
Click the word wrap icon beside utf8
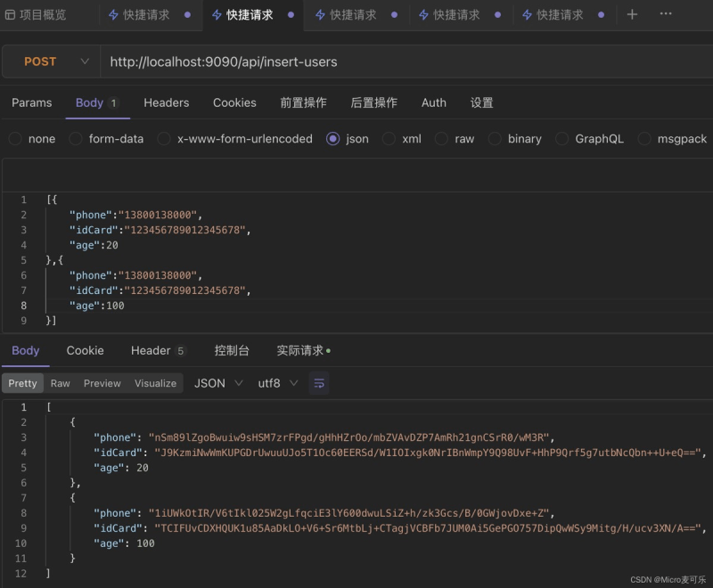point(319,383)
